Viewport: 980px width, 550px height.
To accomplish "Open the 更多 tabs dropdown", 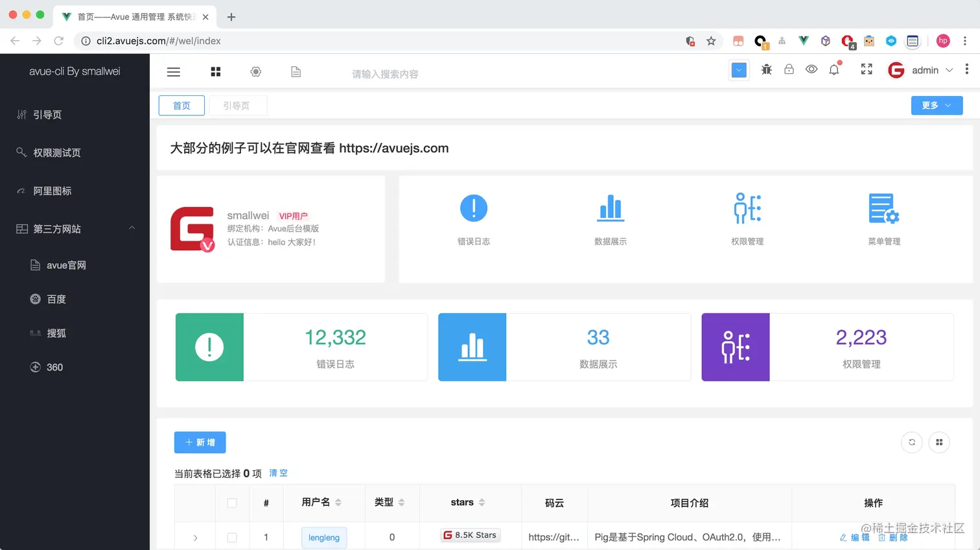I will (937, 105).
